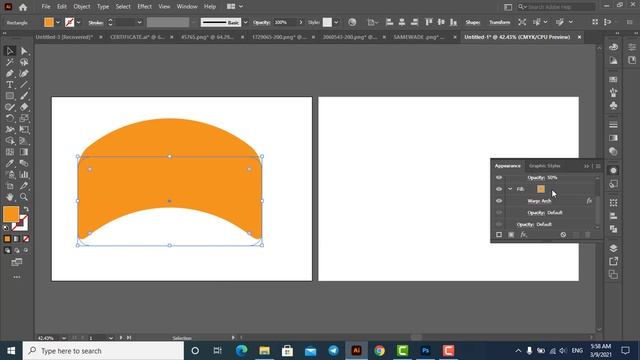Click the Fill color swatch in Appearance panel
640x360 pixels.
click(x=541, y=189)
